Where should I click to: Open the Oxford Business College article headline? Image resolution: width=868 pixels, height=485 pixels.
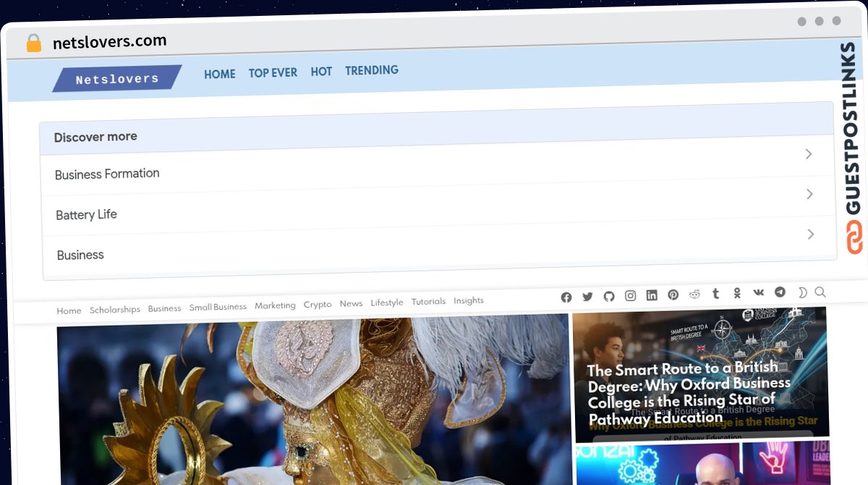tap(688, 392)
